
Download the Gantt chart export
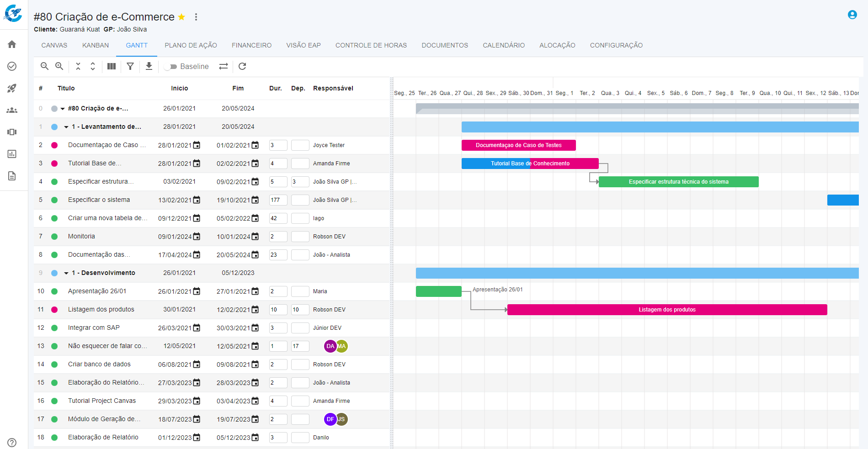click(149, 66)
